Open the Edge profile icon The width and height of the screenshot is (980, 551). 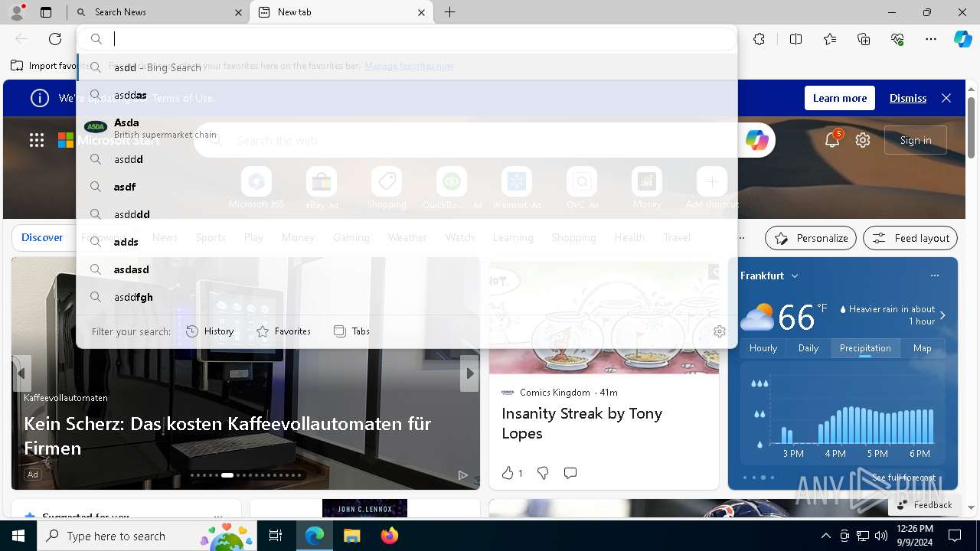[17, 12]
